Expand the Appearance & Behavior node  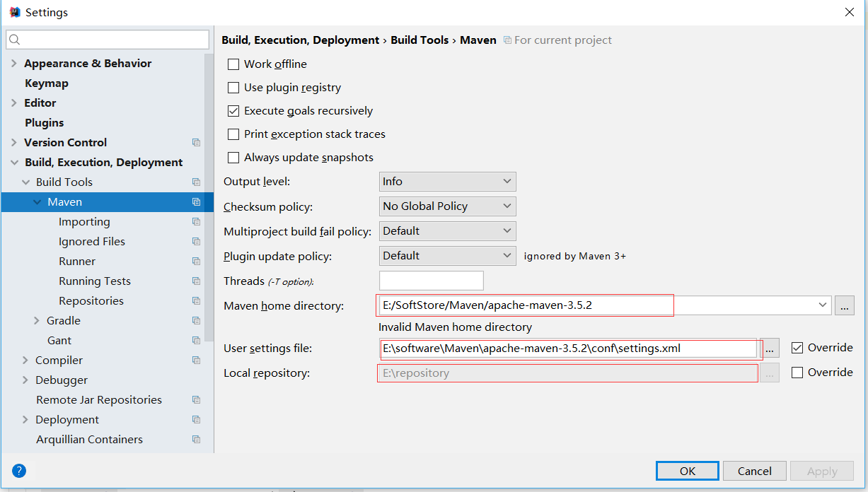[x=13, y=64]
